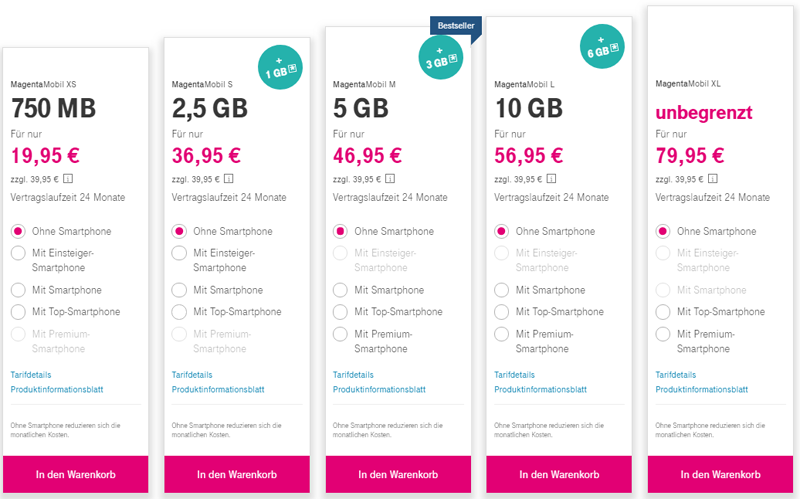
Task: Open price info icon for MagentaMobil XL
Action: [x=713, y=179]
